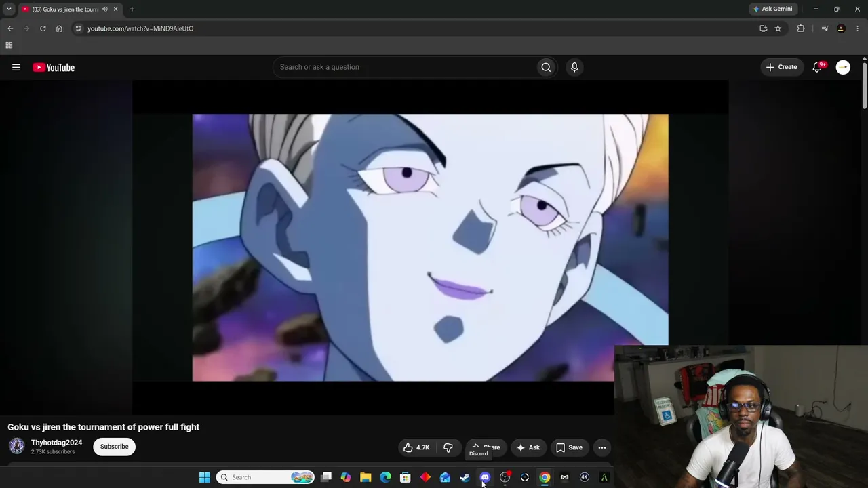Open the Thyhotdag2024 channel name link
Viewport: 868px width, 488px height.
tap(56, 443)
